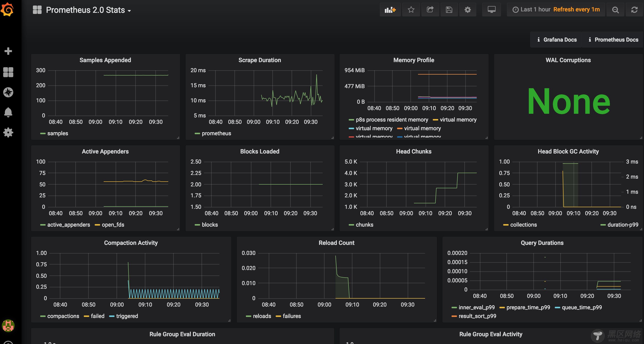
Task: Open the Scrape Duration panel title menu
Action: 260,60
